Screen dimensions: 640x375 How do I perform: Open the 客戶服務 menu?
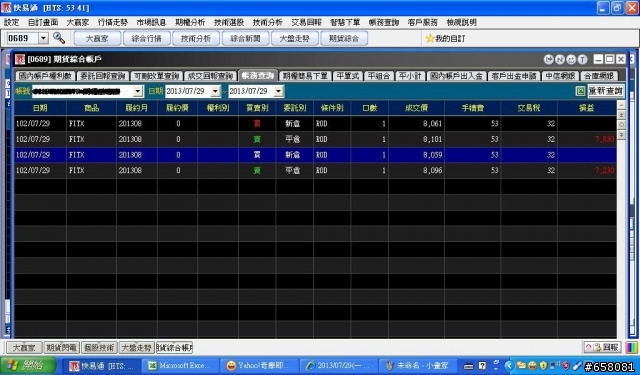click(x=422, y=22)
